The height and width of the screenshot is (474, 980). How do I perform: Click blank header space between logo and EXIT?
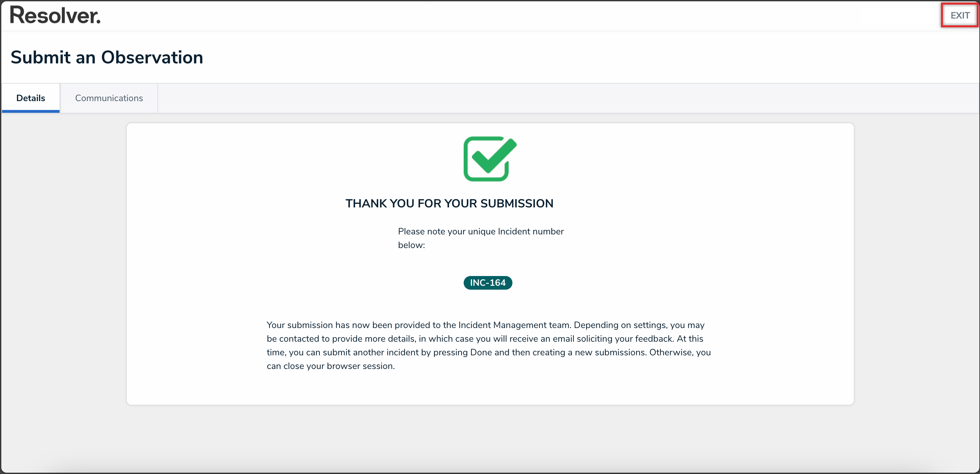point(495,16)
